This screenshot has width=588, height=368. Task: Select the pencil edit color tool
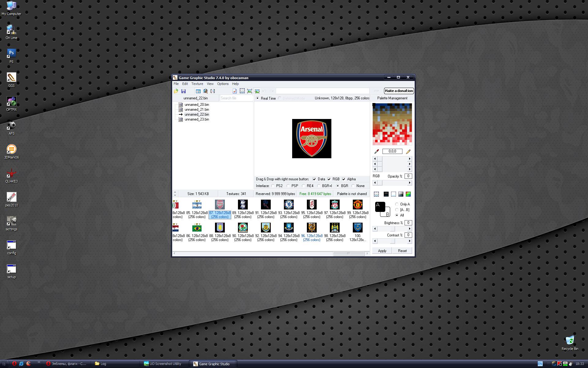click(408, 151)
